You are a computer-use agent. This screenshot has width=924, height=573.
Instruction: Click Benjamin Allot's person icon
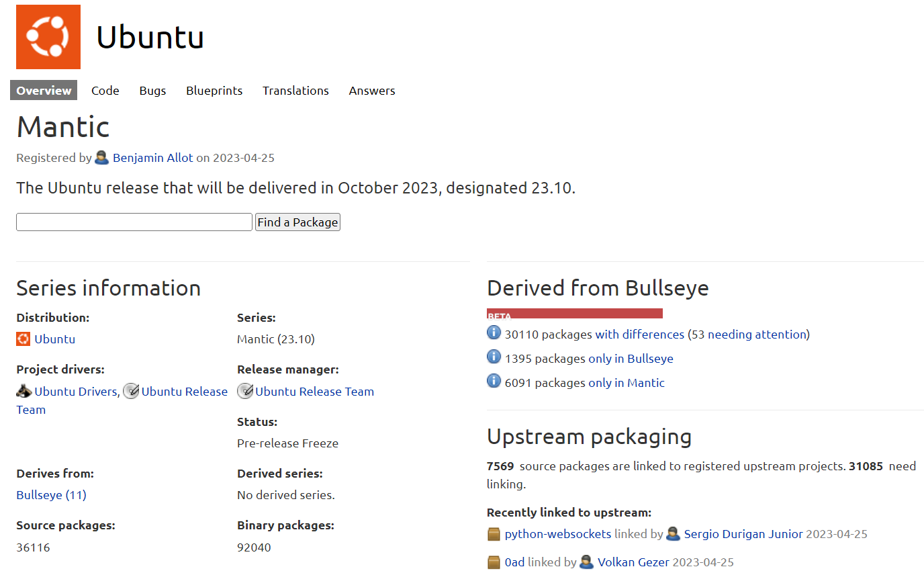click(102, 158)
